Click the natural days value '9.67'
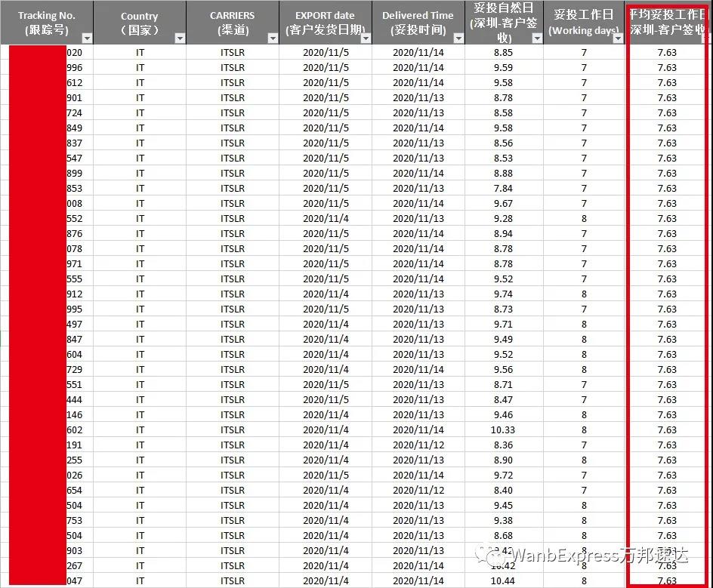 [x=503, y=204]
